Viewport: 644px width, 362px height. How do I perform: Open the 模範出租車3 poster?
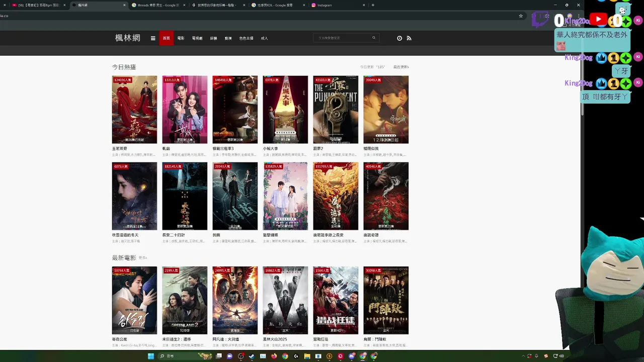[235, 110]
